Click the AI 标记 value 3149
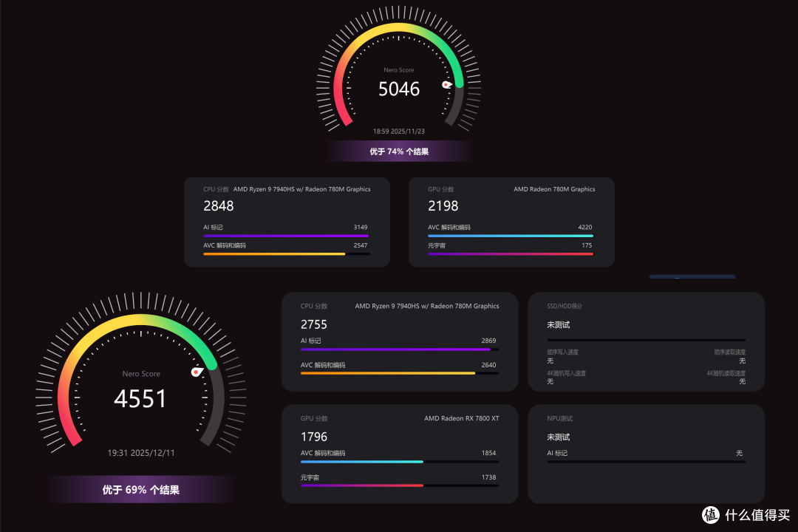The image size is (798, 532). pos(361,227)
